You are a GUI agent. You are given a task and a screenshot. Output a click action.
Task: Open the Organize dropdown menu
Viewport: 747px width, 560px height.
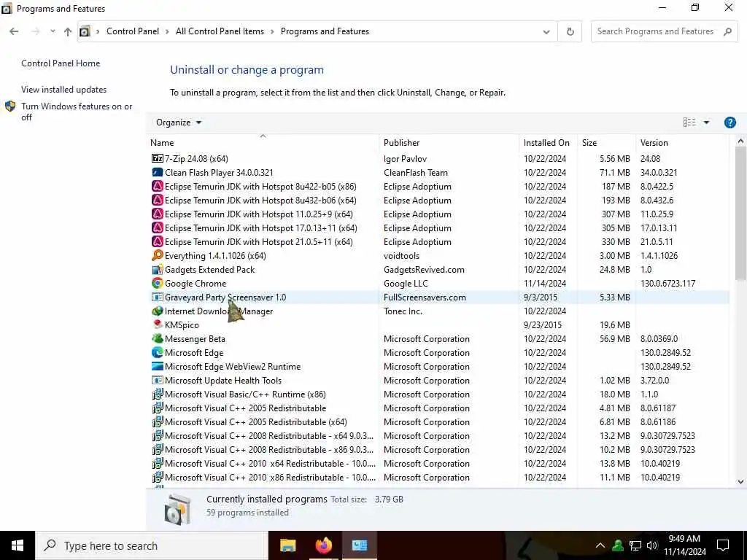click(179, 122)
